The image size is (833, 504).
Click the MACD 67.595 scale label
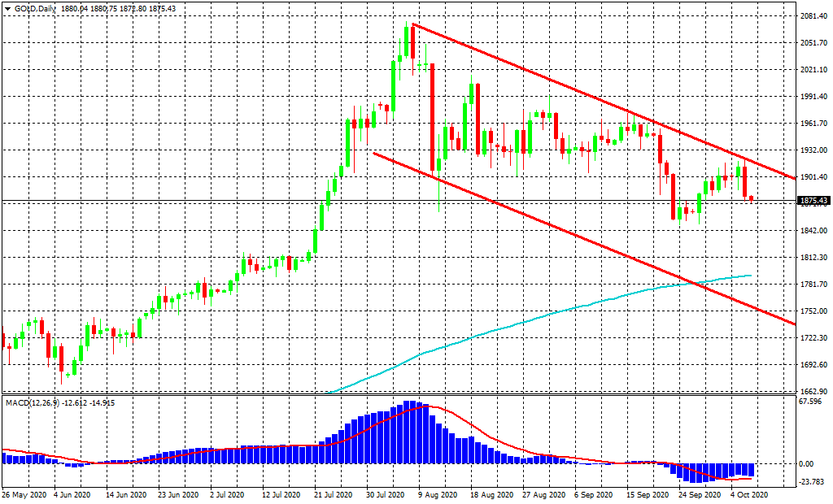813,401
